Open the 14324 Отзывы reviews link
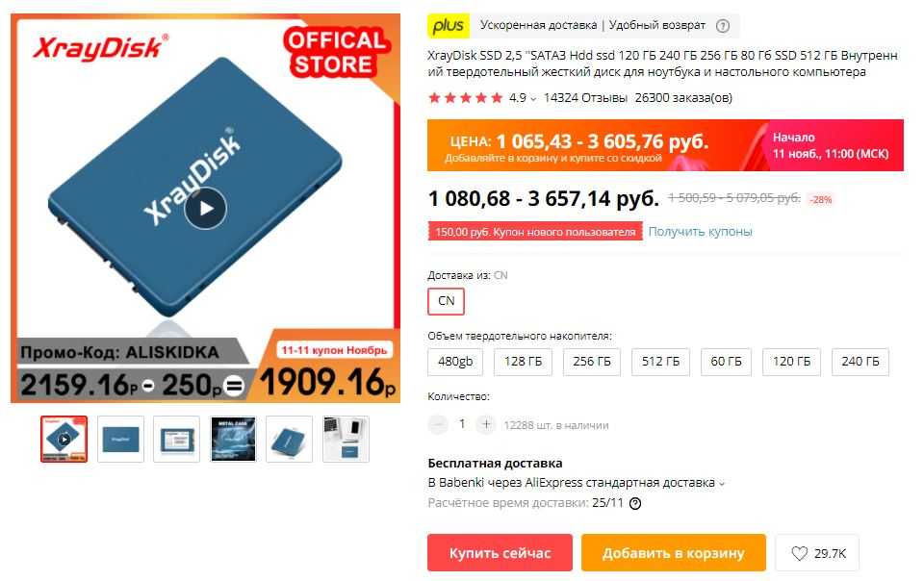Viewport: 924px width, 581px height. [585, 98]
